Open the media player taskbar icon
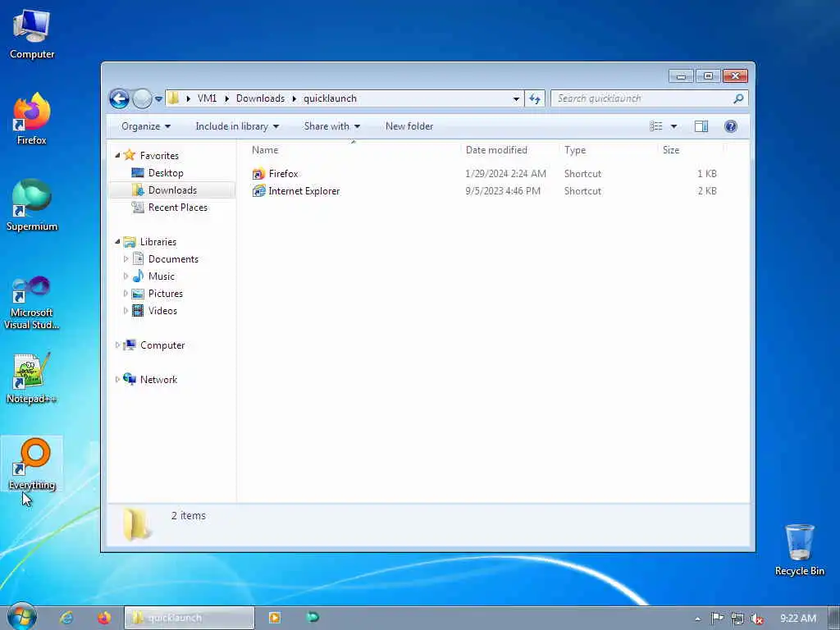 click(x=274, y=618)
